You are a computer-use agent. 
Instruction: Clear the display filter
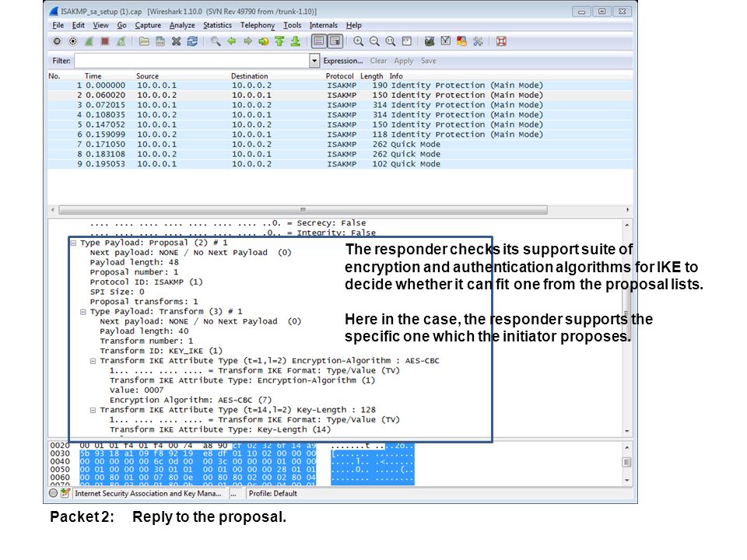click(379, 61)
